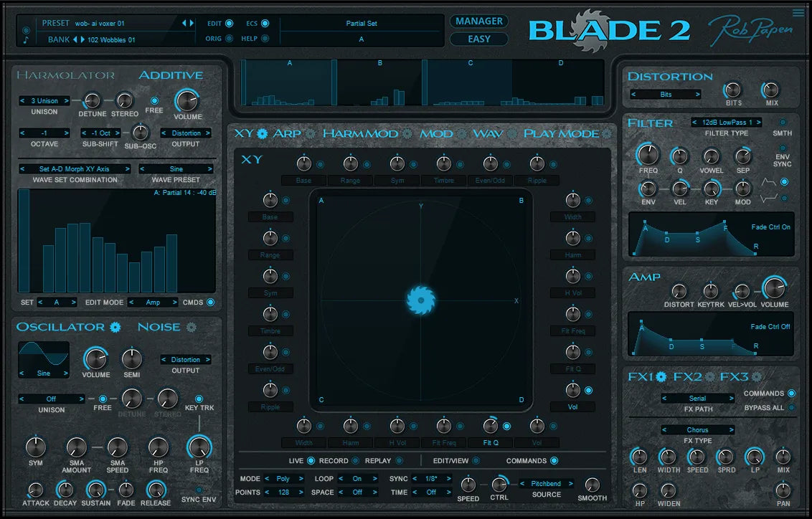
Task: Click the HARMMOD gear icon
Action: 407,133
